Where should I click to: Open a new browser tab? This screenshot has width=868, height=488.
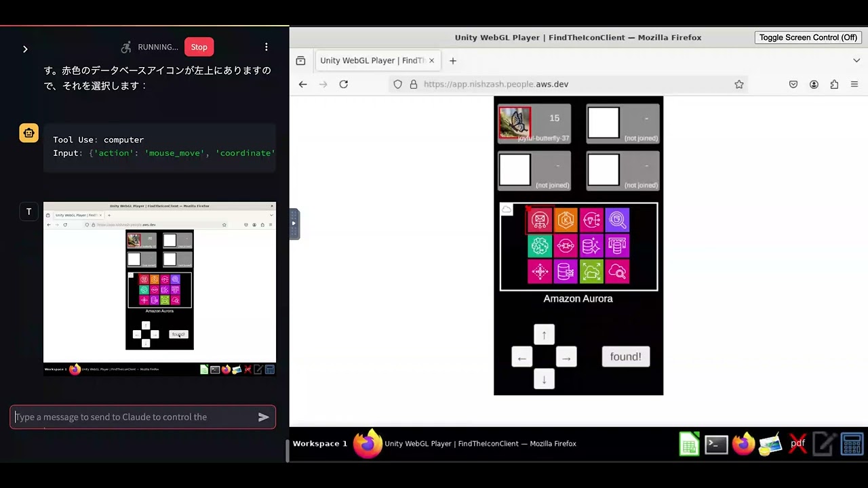click(x=452, y=60)
